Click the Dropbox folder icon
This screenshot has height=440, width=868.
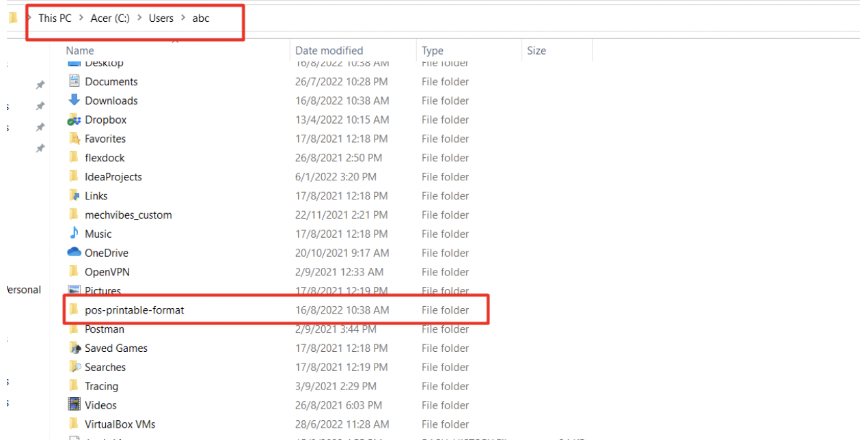[x=74, y=120]
